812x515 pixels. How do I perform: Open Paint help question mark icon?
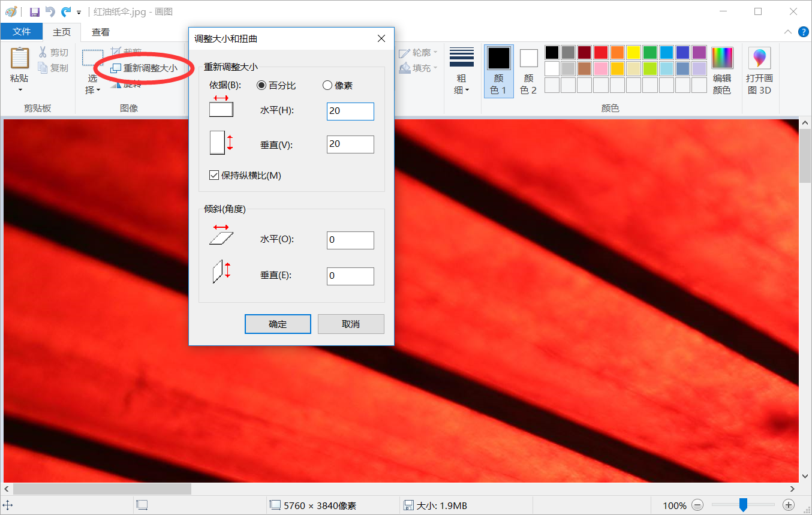pos(803,32)
